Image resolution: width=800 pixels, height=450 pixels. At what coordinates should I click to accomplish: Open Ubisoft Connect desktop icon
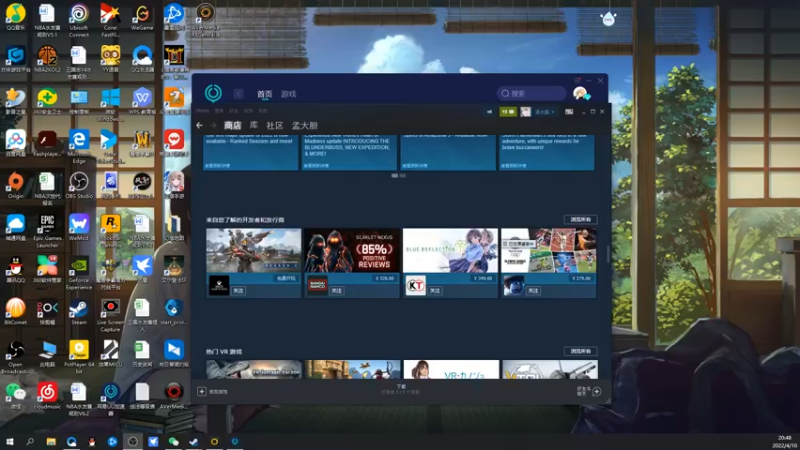[x=79, y=20]
